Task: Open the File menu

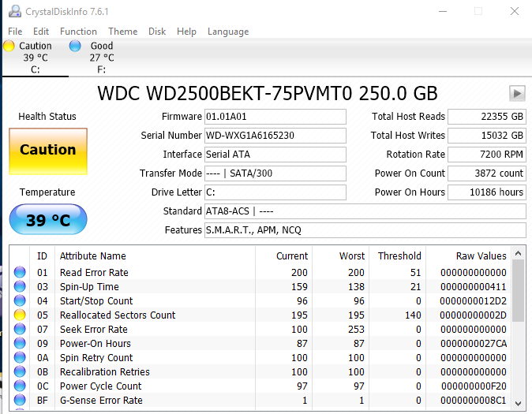Action: click(x=15, y=32)
